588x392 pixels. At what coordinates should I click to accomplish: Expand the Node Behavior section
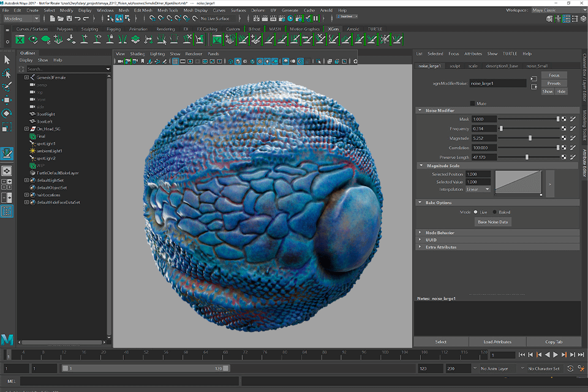(x=420, y=233)
